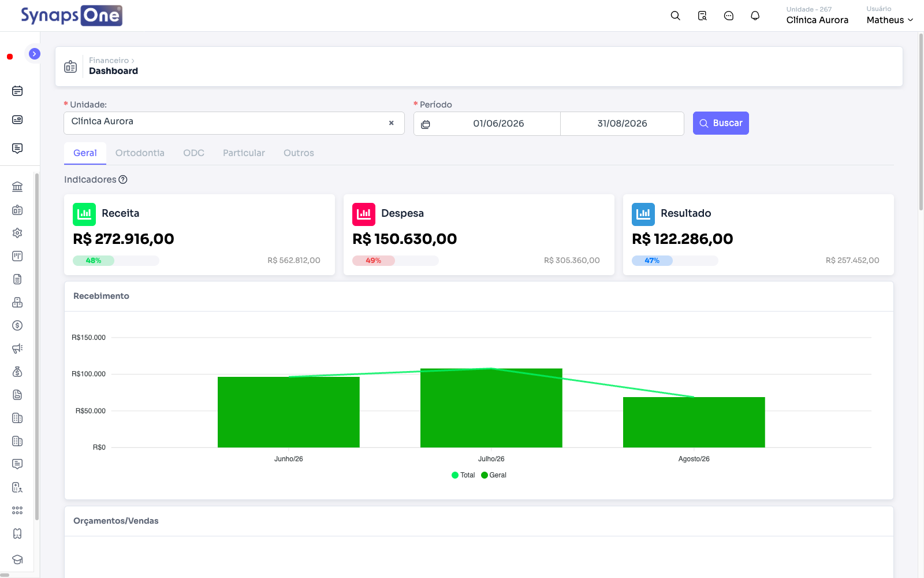Open the patient record icon in the sidebar

(x=17, y=487)
